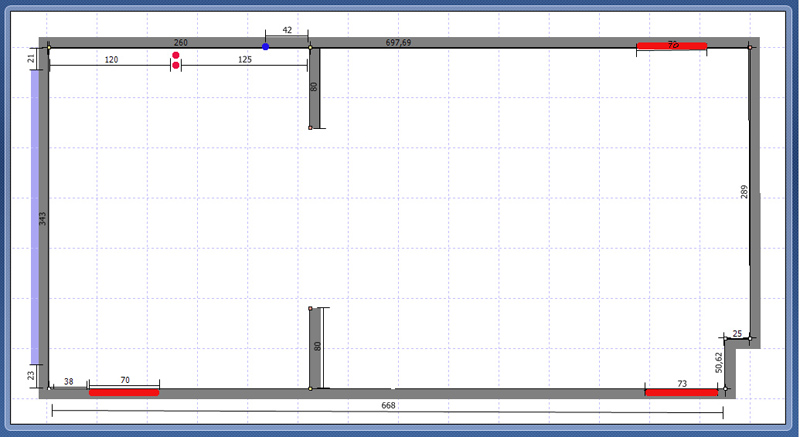Screen dimensions: 800x437
Task: Select the lower red dot below the top wall
Action: click(176, 66)
